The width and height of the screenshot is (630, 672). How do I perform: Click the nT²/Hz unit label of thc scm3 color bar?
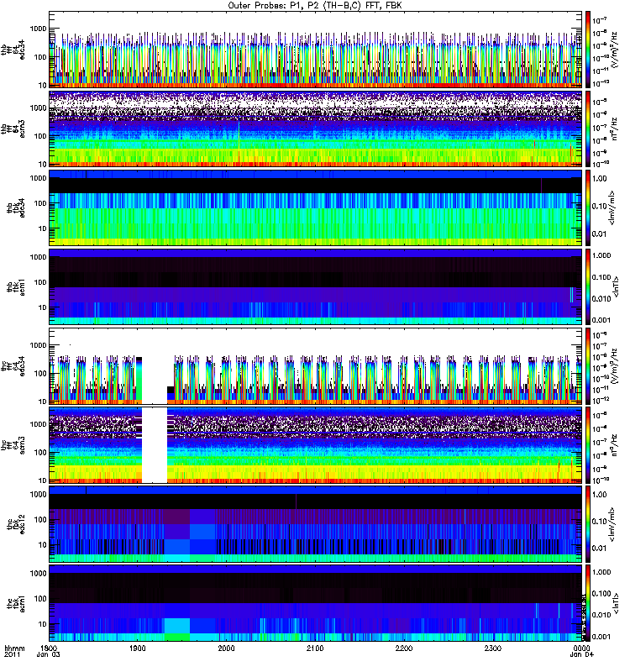(x=615, y=445)
